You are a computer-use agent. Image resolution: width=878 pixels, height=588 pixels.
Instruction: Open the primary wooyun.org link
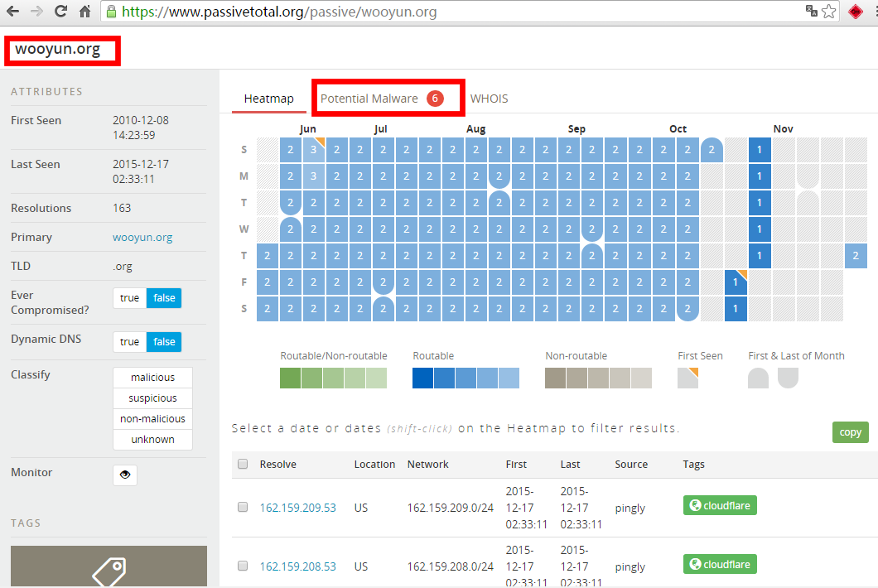coord(142,237)
